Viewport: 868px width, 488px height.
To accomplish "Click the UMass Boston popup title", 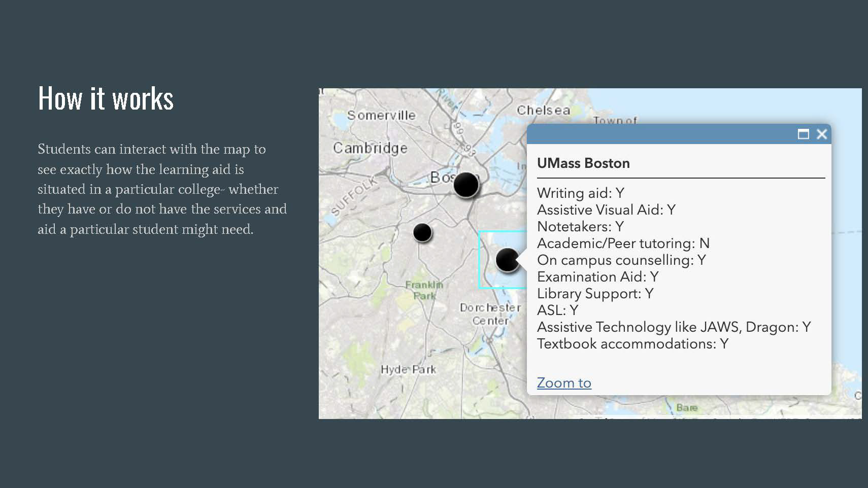I will (583, 163).
